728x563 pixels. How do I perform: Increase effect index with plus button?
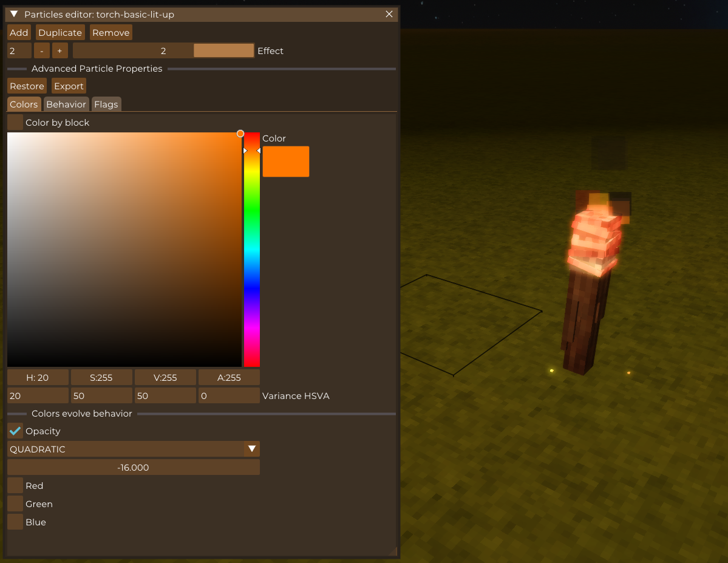click(60, 50)
